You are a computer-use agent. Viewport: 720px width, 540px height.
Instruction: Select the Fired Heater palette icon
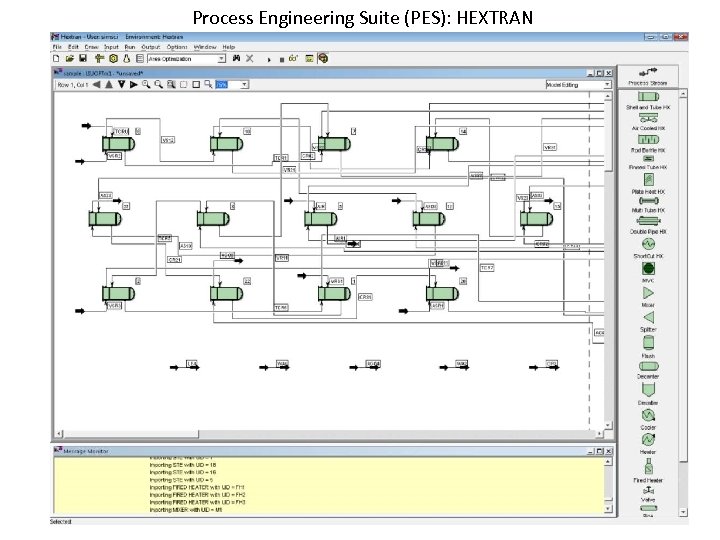(648, 466)
